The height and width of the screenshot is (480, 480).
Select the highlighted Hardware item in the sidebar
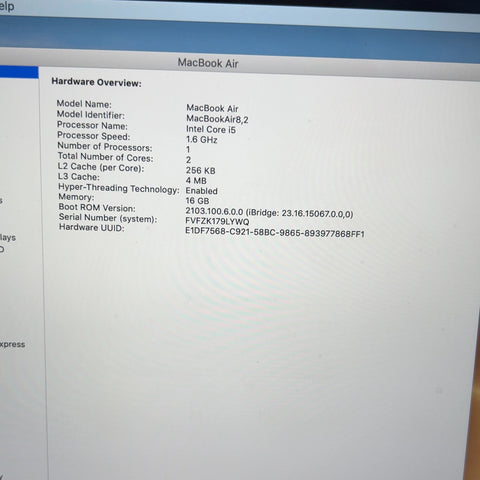point(19,72)
